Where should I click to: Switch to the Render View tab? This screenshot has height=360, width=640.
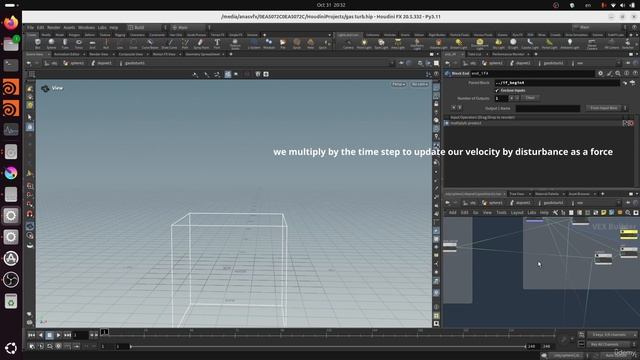point(99,54)
